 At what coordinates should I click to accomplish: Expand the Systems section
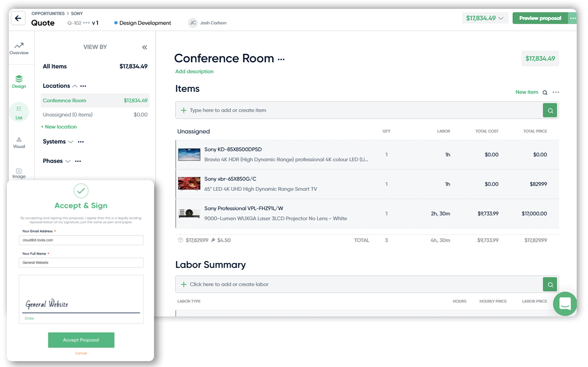coord(71,142)
